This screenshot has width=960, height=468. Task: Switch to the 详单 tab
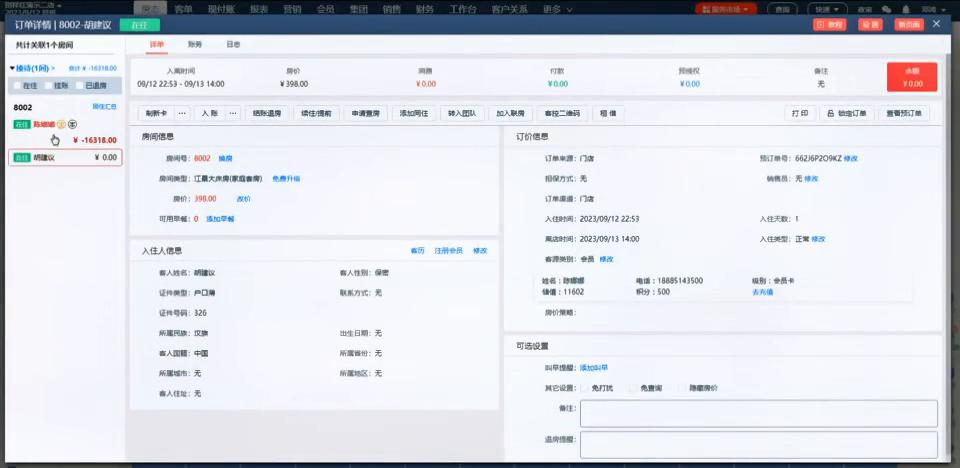point(157,45)
